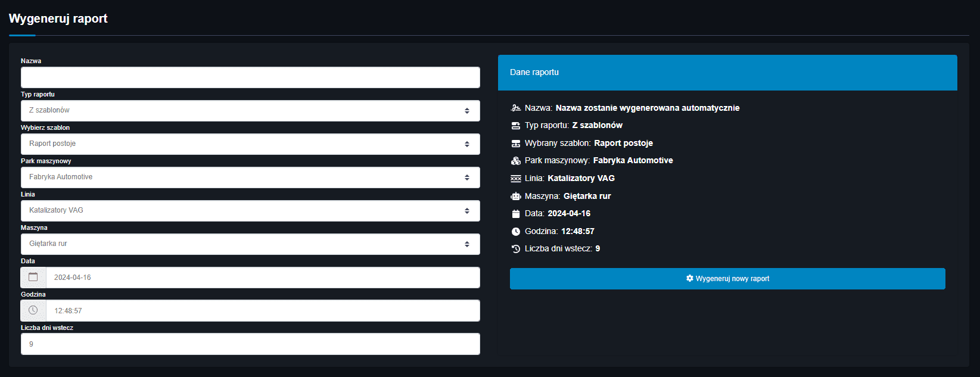Image resolution: width=980 pixels, height=377 pixels.
Task: Open the Maszyna dropdown showing Giętarka rur
Action: [250, 244]
